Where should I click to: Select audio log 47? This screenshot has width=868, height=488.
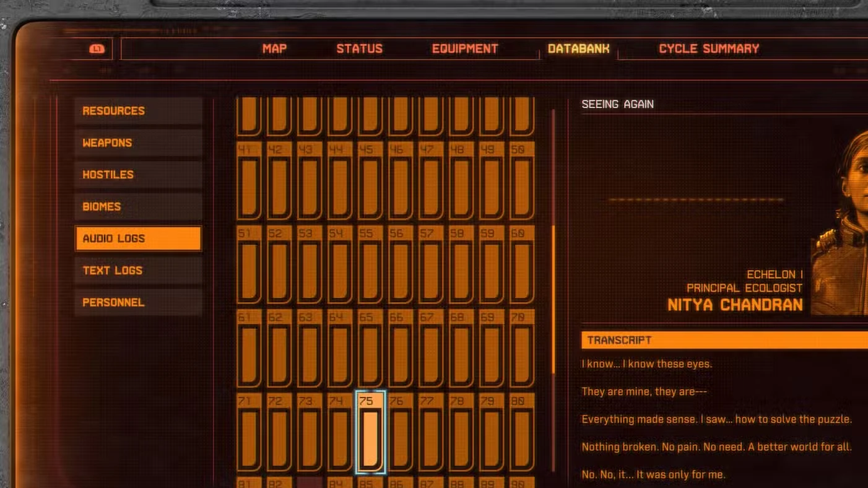click(431, 181)
